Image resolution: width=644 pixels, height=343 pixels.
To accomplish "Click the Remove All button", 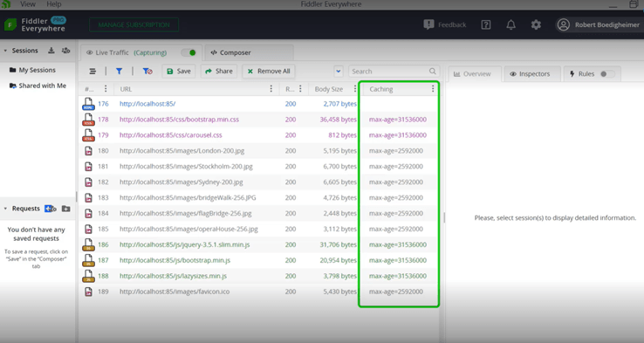I will 269,71.
